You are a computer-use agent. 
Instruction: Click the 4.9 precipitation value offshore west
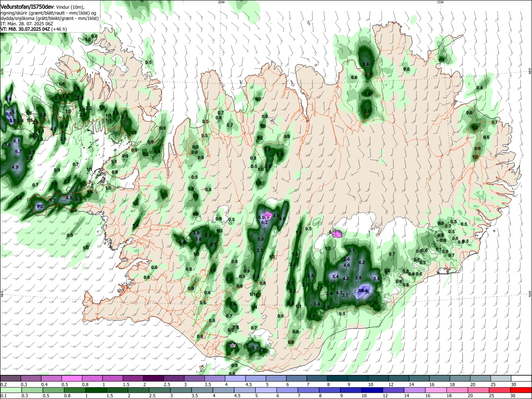coord(15,167)
